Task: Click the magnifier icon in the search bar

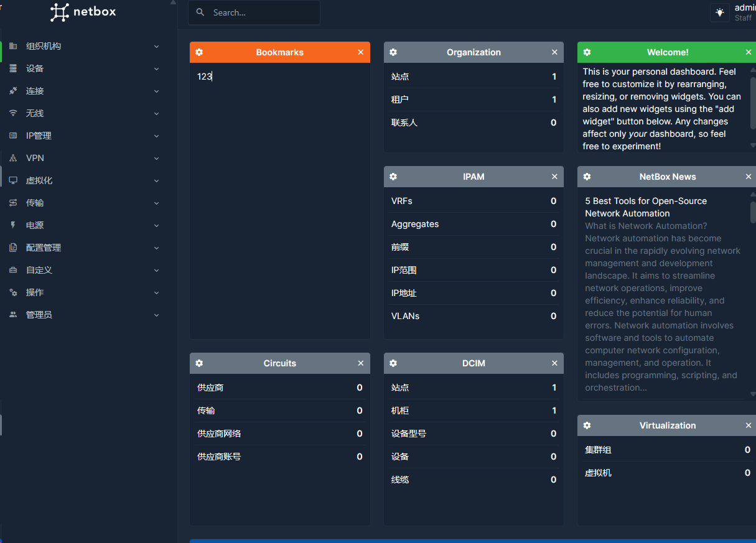Action: (200, 12)
